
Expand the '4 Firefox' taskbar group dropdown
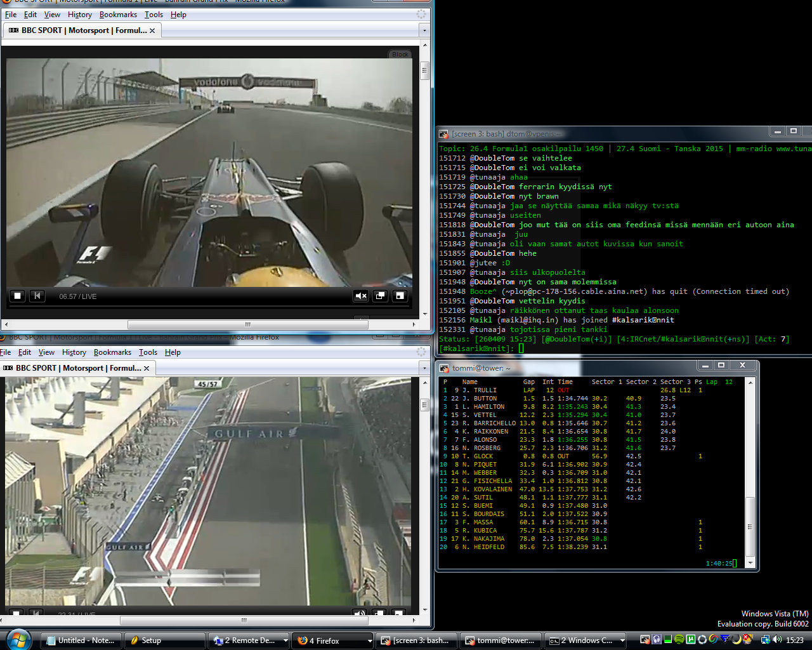(369, 640)
